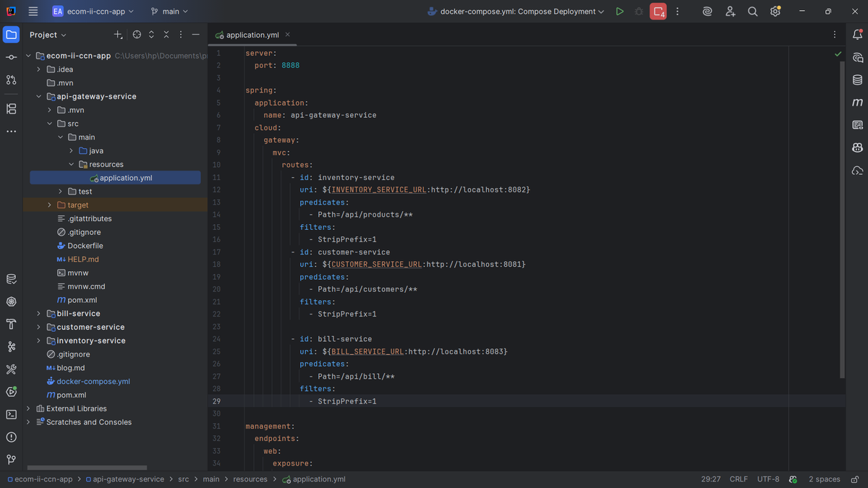This screenshot has width=868, height=488.
Task: Expand the bill-service module folder
Action: (x=39, y=314)
